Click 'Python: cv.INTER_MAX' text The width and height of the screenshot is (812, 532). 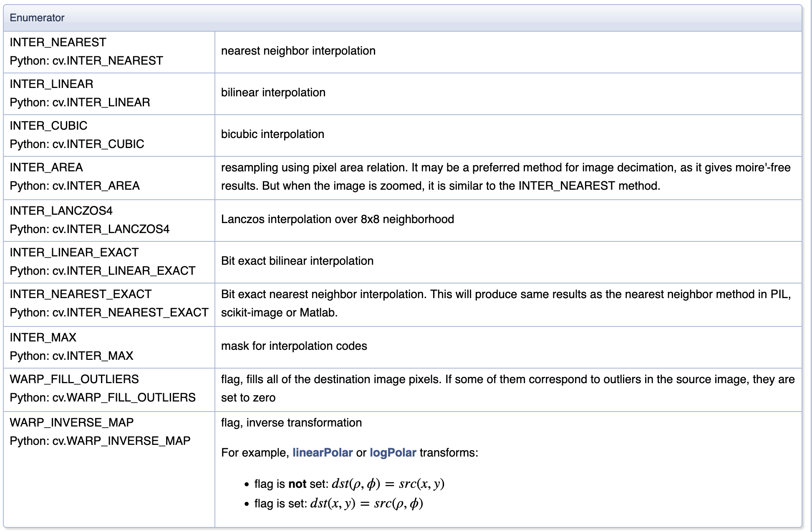[71, 356]
